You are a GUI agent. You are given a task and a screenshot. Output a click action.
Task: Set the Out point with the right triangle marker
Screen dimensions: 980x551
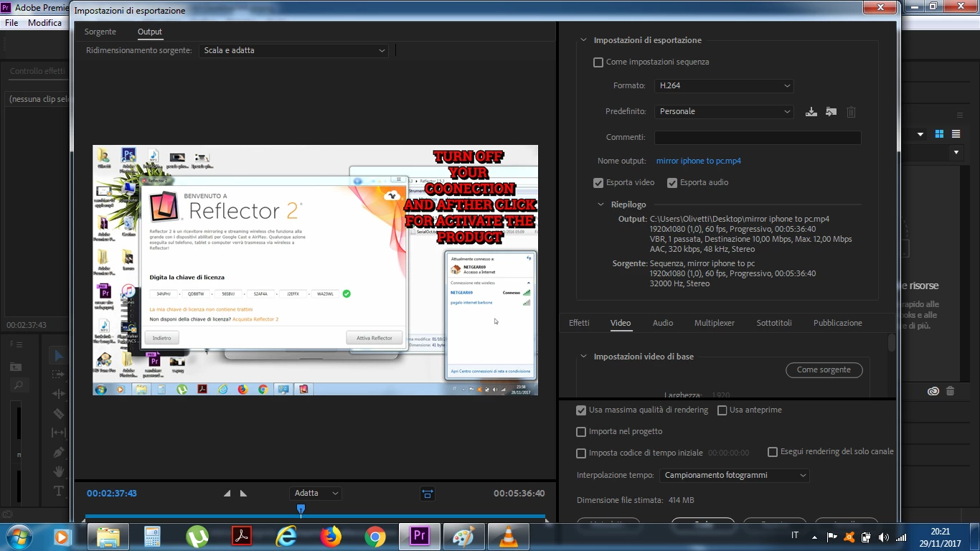click(x=243, y=493)
